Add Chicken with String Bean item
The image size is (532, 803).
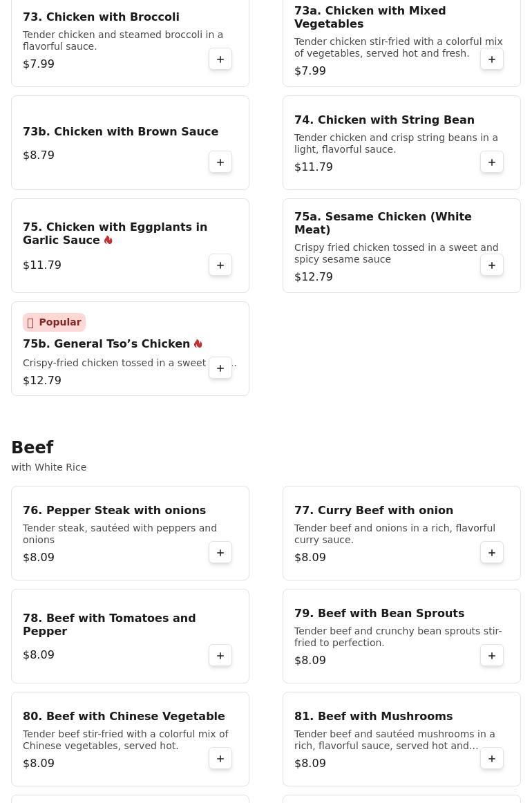click(491, 162)
